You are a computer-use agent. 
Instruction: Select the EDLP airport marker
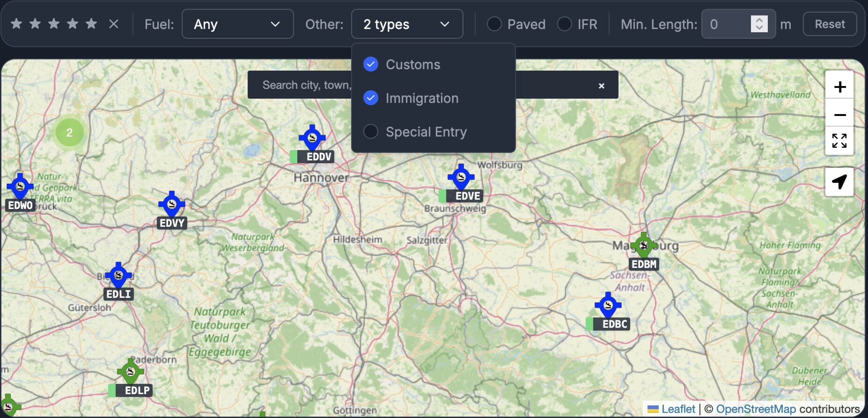coord(131,371)
